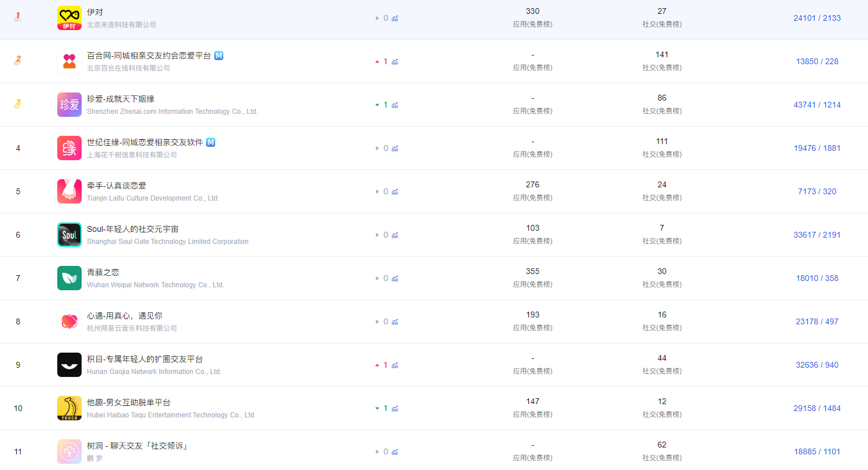Viewport: 868px width, 470px height.
Task: Click the 牵手 app icon
Action: 69,191
